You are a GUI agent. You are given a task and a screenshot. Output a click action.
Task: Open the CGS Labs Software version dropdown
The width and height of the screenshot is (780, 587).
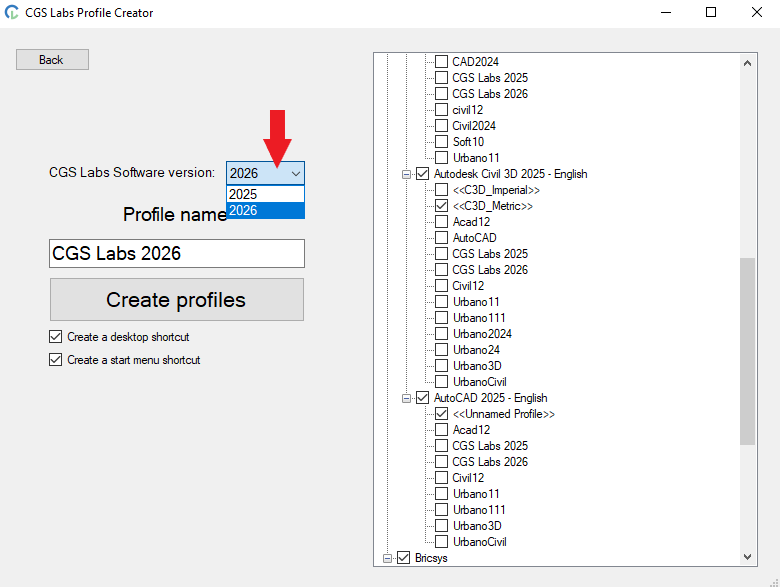[x=265, y=173]
